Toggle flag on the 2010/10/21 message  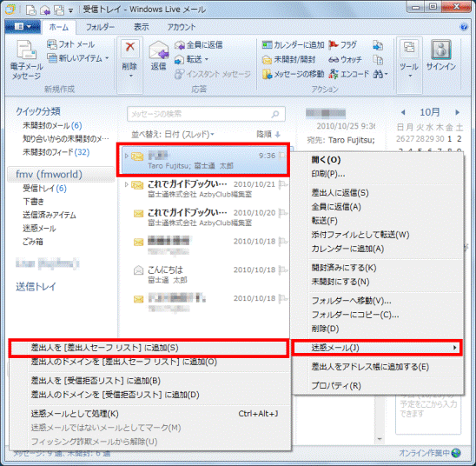(x=283, y=184)
